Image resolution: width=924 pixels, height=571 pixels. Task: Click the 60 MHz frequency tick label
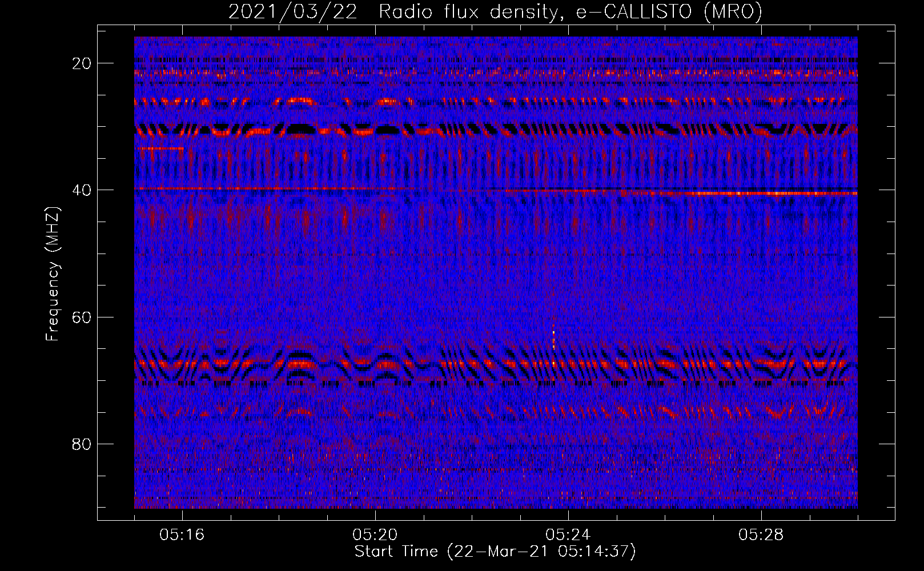82,317
